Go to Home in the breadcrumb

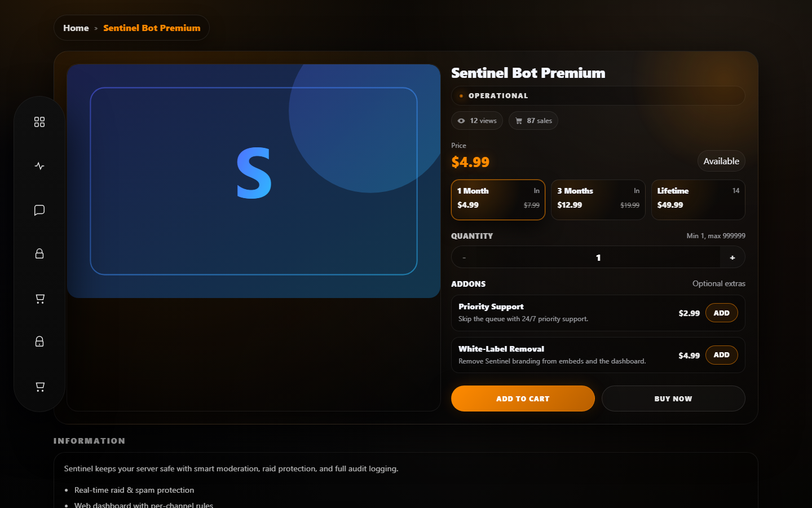click(x=76, y=28)
